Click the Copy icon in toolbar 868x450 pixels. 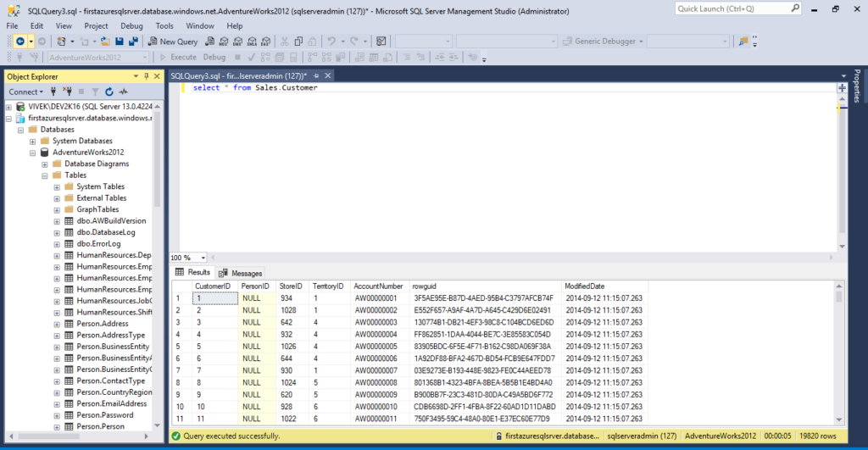298,42
